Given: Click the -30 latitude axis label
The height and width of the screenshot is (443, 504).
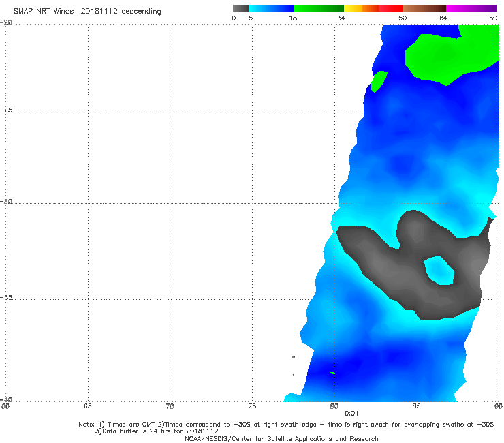Looking at the screenshot, I should click(x=6, y=201).
